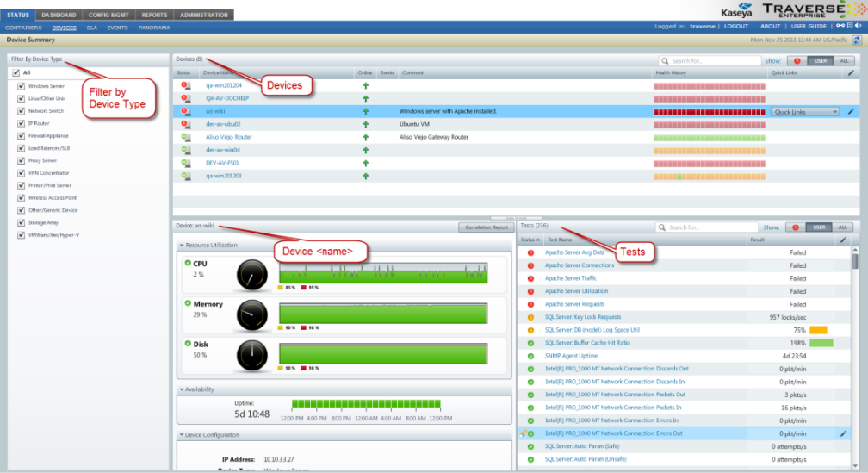The width and height of the screenshot is (868, 473).
Task: Edit the ws-wiki device with pencil icon
Action: tap(851, 111)
